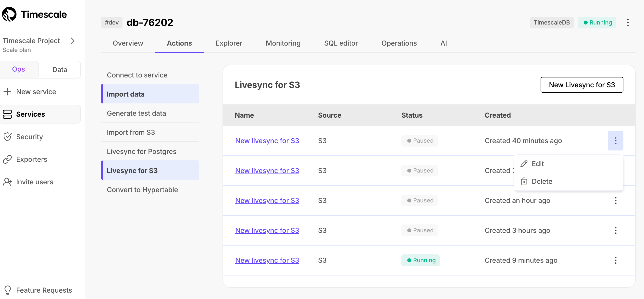This screenshot has width=644, height=299.
Task: Click the Name column header
Action: point(244,115)
